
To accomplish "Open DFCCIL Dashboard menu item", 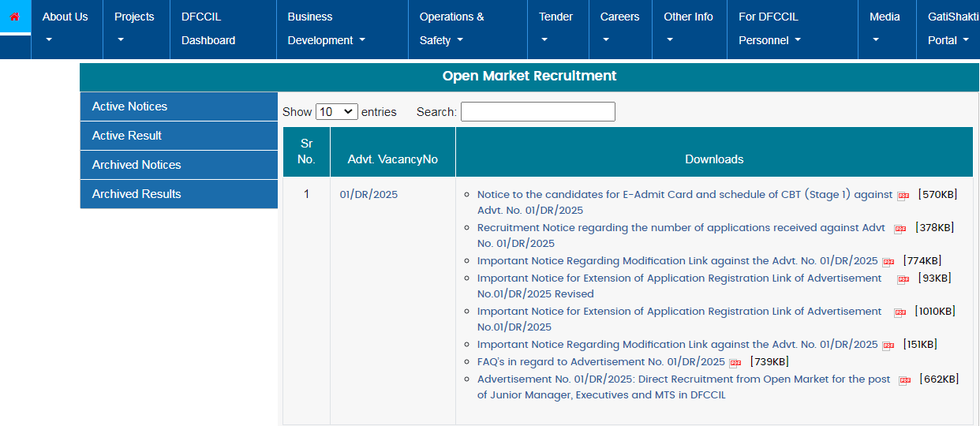I will point(223,28).
